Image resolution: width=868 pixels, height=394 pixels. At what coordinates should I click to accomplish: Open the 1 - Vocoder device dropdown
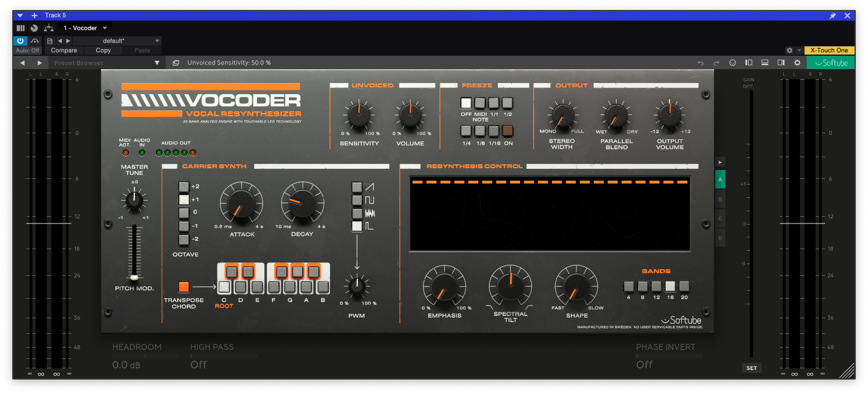tap(86, 28)
